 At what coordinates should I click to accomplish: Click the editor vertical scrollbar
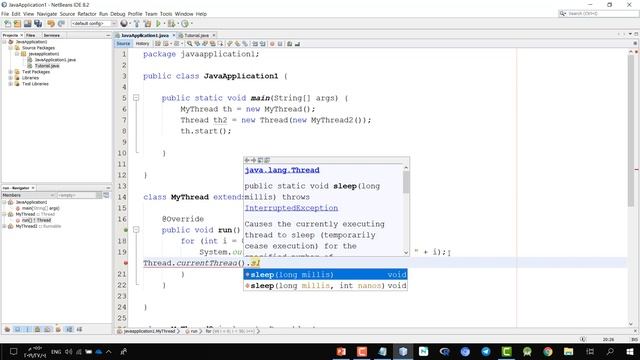(631, 188)
